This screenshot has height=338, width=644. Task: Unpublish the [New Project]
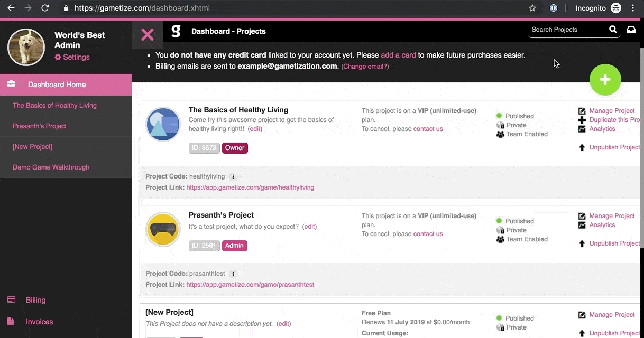[614, 333]
